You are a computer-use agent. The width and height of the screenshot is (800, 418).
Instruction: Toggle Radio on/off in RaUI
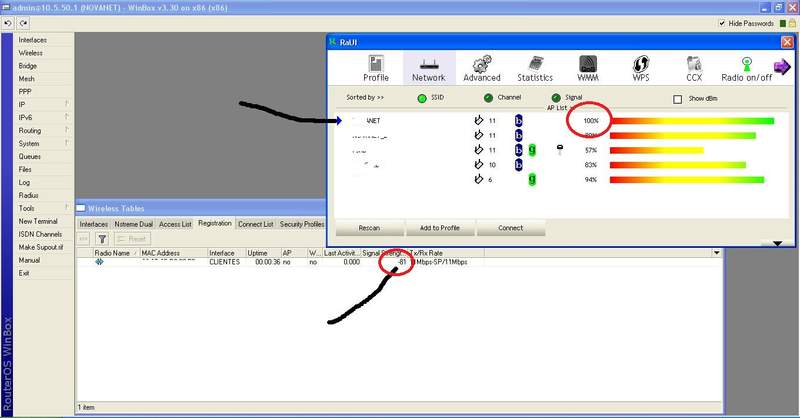(x=746, y=68)
